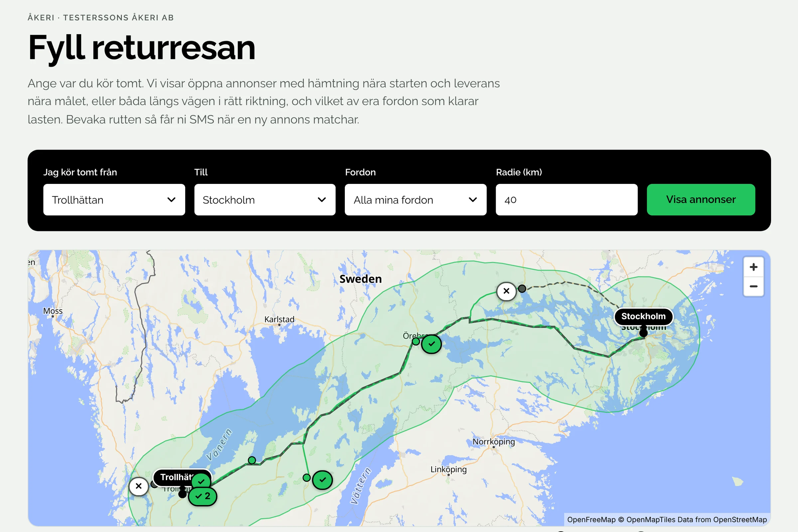The width and height of the screenshot is (798, 532).
Task: Zoom out on the map with minus
Action: click(753, 286)
